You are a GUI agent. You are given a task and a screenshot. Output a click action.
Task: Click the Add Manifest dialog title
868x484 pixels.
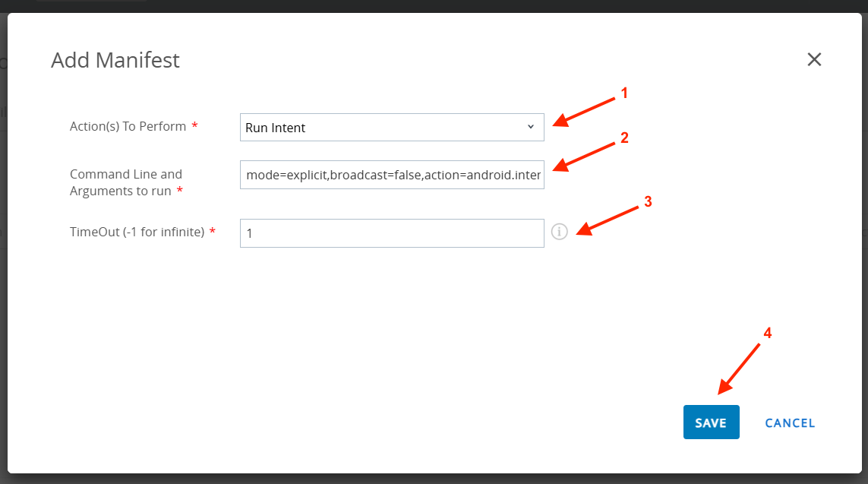115,60
